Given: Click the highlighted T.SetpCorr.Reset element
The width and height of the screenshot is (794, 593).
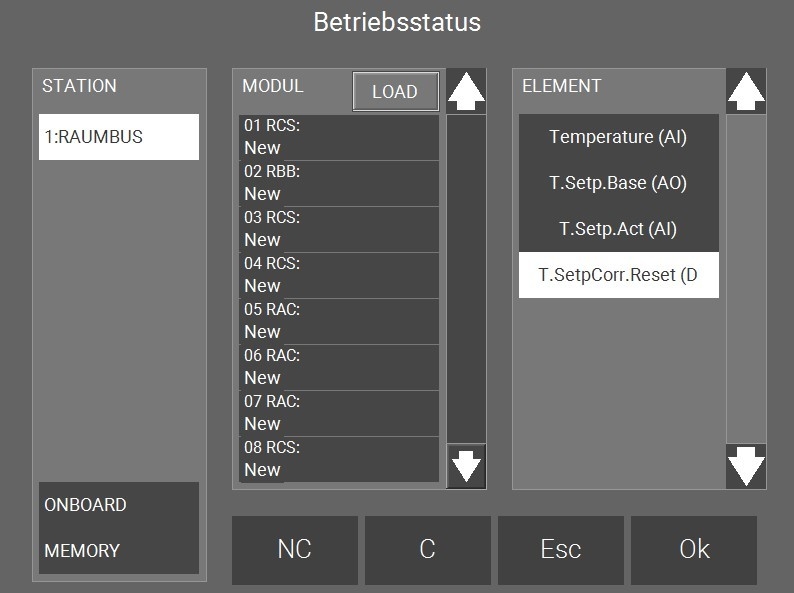Looking at the screenshot, I should point(618,275).
